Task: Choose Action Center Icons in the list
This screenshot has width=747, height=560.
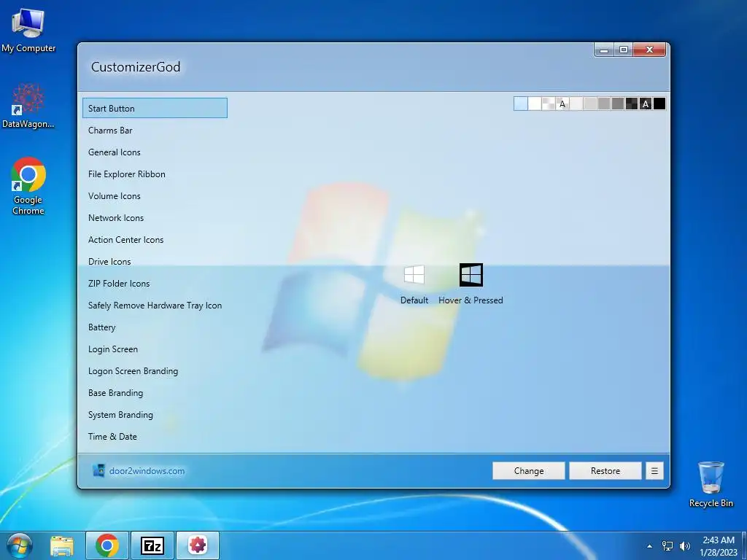Action: pyautogui.click(x=155, y=239)
